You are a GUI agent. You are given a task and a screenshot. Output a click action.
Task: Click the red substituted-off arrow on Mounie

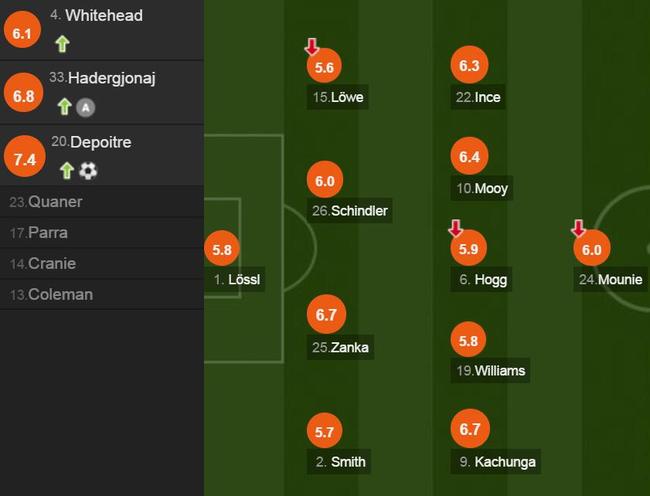pos(578,228)
